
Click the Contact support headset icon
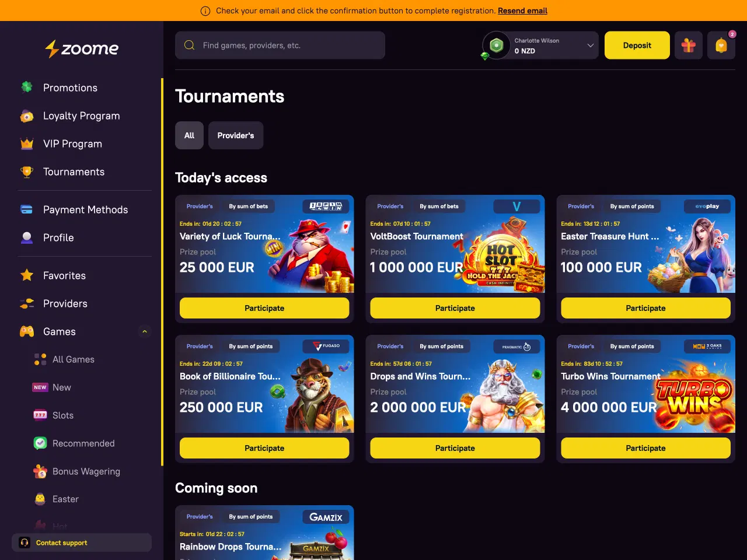pos(25,542)
